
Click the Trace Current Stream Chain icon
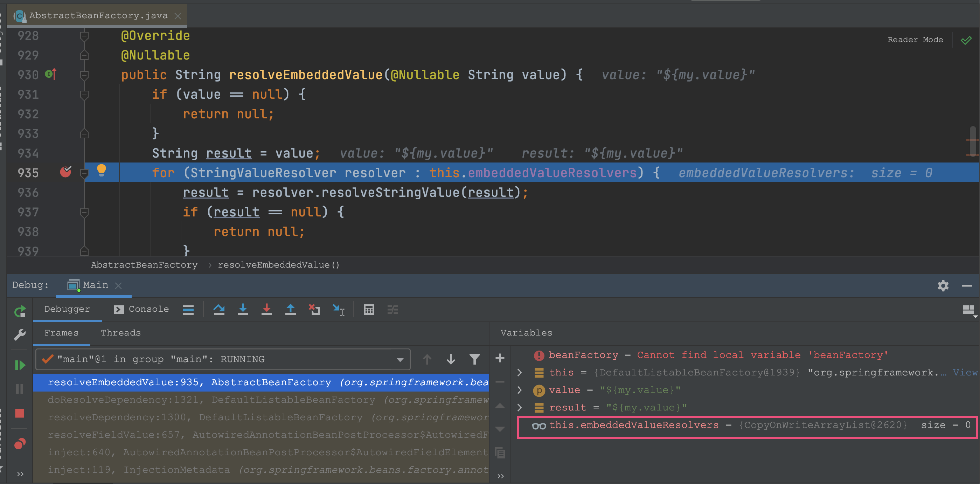(x=392, y=309)
